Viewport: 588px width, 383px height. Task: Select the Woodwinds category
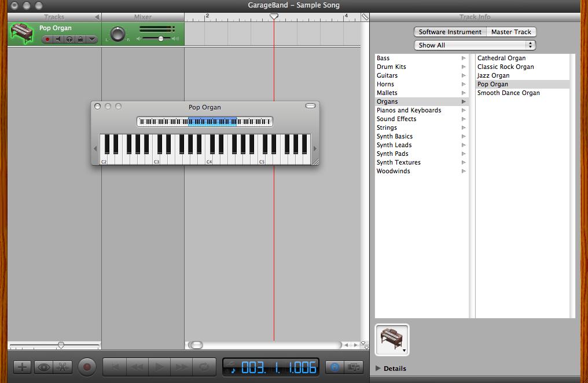pos(422,171)
